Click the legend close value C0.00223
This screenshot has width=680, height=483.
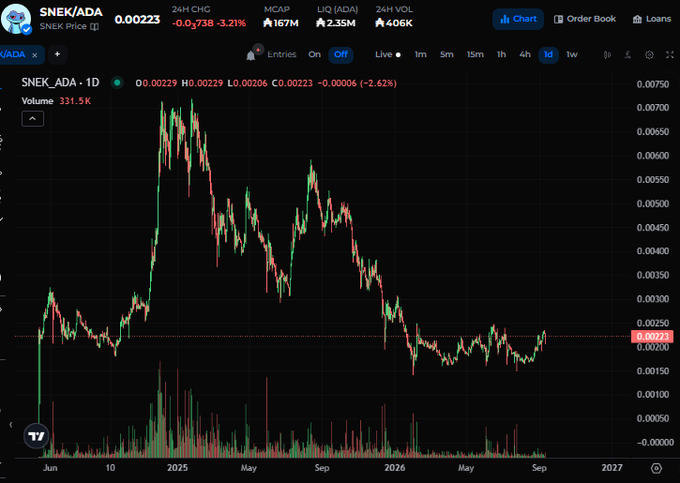(292, 83)
